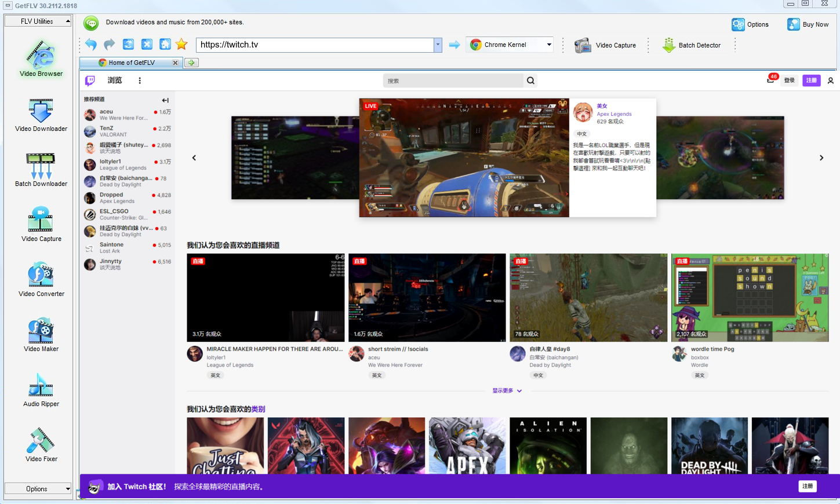Image resolution: width=840 pixels, height=504 pixels.
Task: Click the boxbox channel name
Action: [700, 357]
